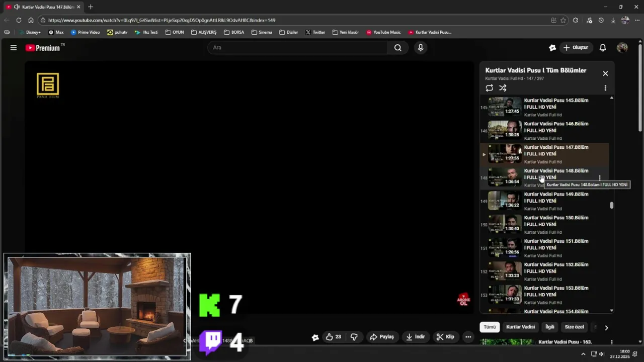Open YouTube notifications bell
The width and height of the screenshot is (644, 362).
coord(603,48)
